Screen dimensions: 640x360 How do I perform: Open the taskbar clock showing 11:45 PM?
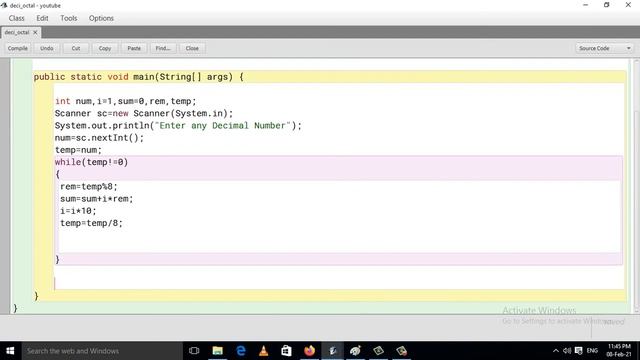click(x=619, y=351)
